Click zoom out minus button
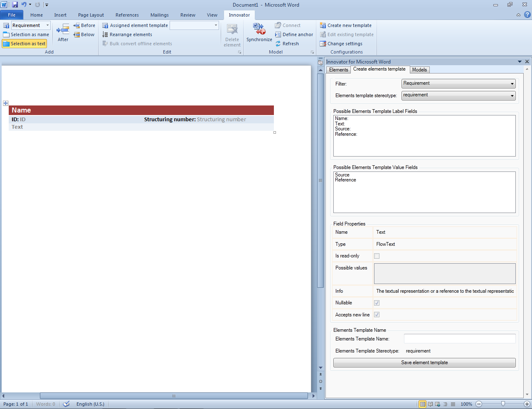 pyautogui.click(x=479, y=404)
